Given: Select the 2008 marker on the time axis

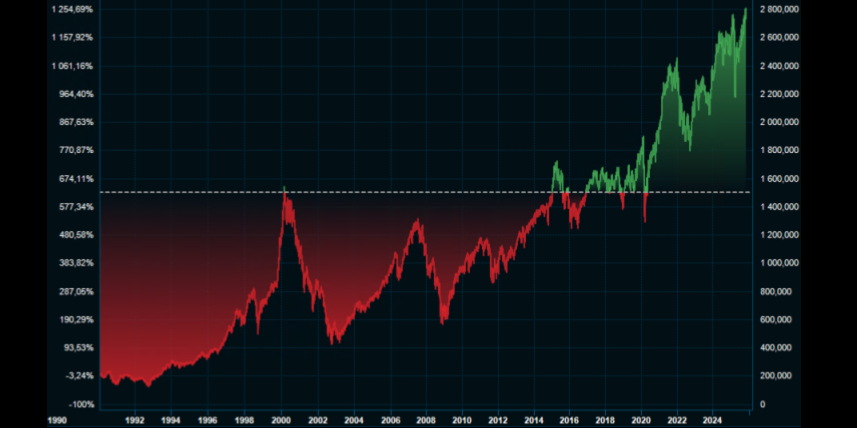Looking at the screenshot, I should tap(428, 422).
